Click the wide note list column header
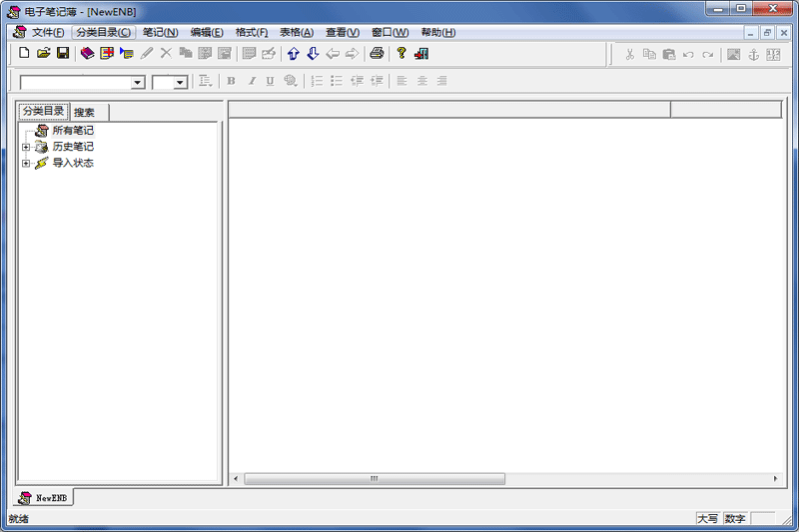Screen dimensions: 799x532 point(448,110)
